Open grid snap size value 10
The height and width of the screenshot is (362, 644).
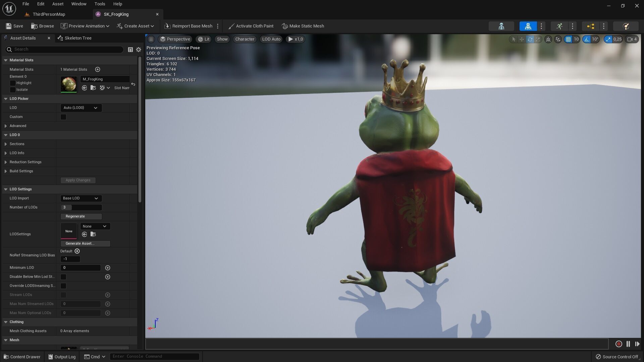[576, 39]
